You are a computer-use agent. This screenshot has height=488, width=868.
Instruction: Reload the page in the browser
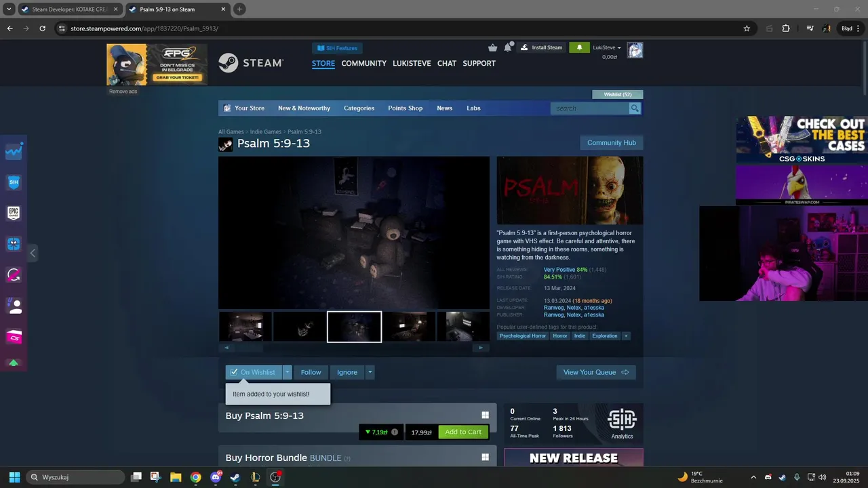point(43,28)
